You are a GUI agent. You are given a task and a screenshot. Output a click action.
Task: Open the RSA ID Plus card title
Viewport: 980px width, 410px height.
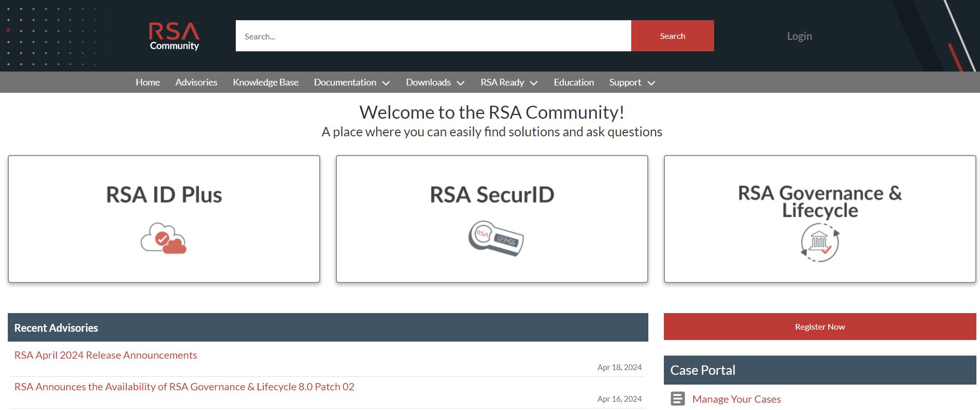(164, 195)
